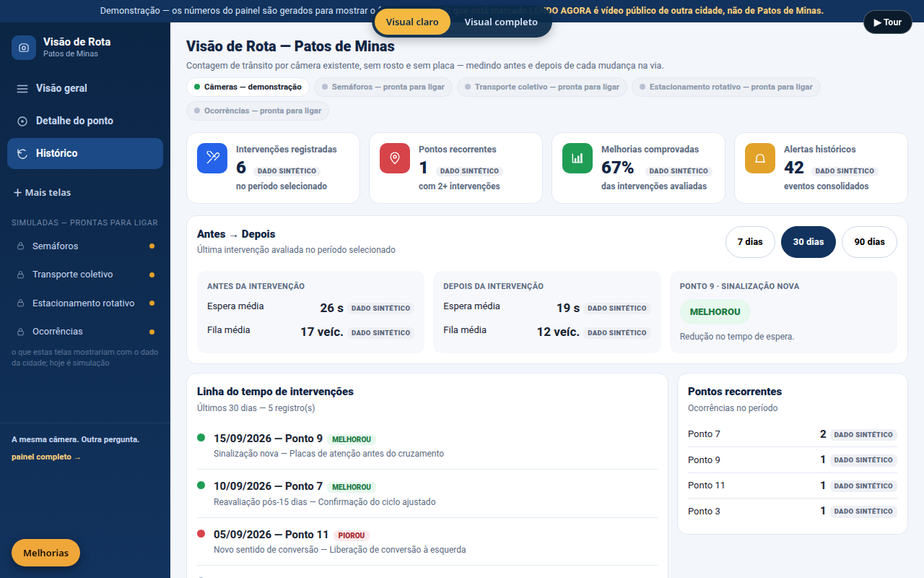
Task: Click the Ponto 11 row in Pontos recorrentes
Action: tap(793, 486)
